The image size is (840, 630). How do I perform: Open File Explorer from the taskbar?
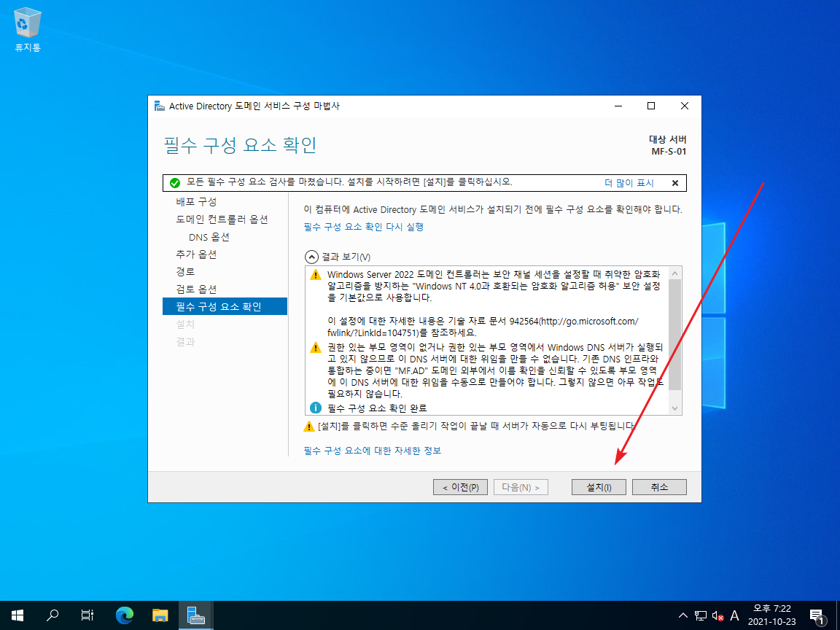click(x=160, y=615)
